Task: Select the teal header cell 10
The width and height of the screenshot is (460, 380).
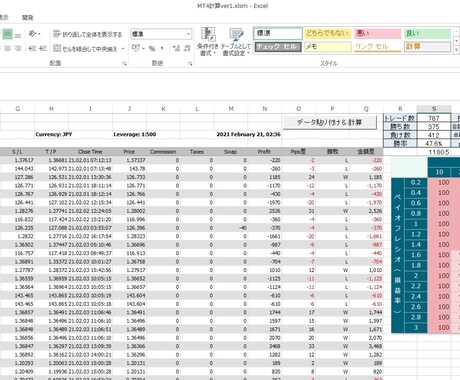Action: click(x=439, y=172)
